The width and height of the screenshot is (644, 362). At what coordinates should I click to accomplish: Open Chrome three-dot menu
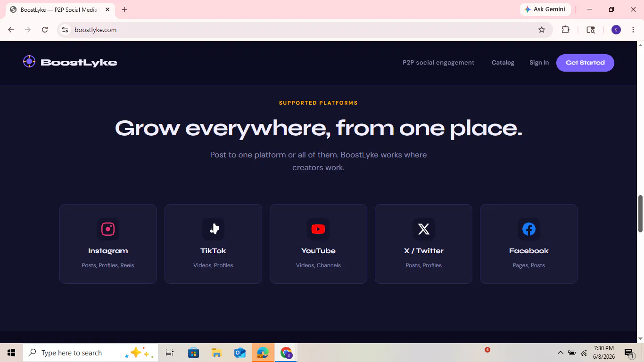click(x=633, y=30)
